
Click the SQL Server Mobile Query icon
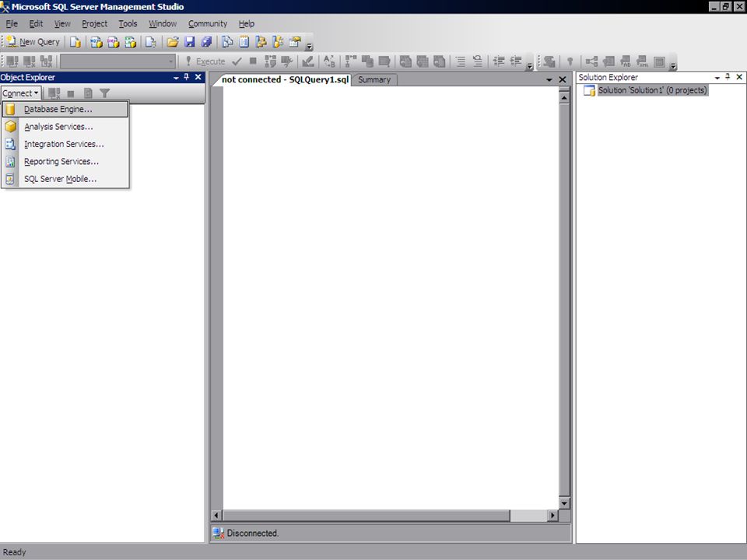150,42
